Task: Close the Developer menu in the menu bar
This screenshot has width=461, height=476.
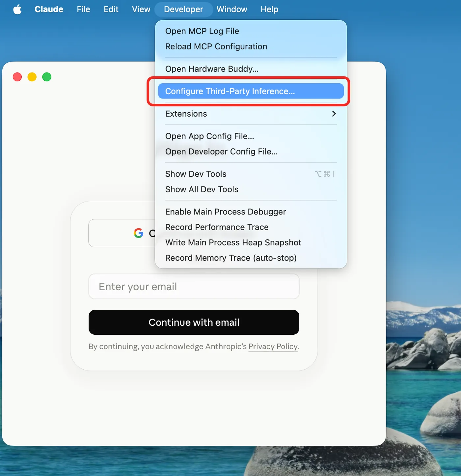Action: tap(183, 9)
